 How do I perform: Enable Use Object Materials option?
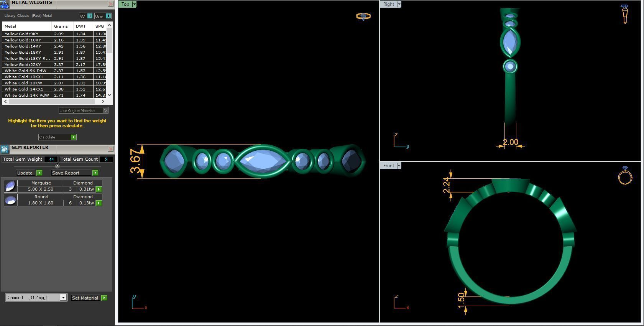[83, 110]
